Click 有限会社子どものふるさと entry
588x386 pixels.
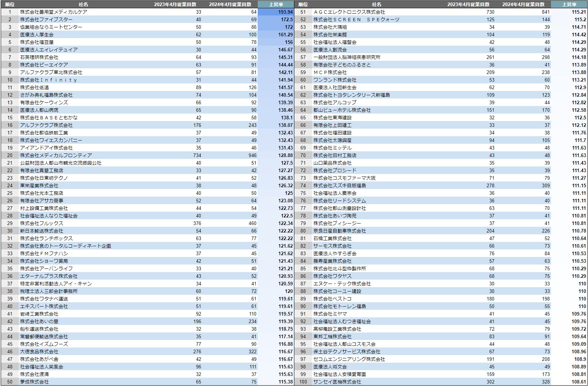pyautogui.click(x=342, y=65)
